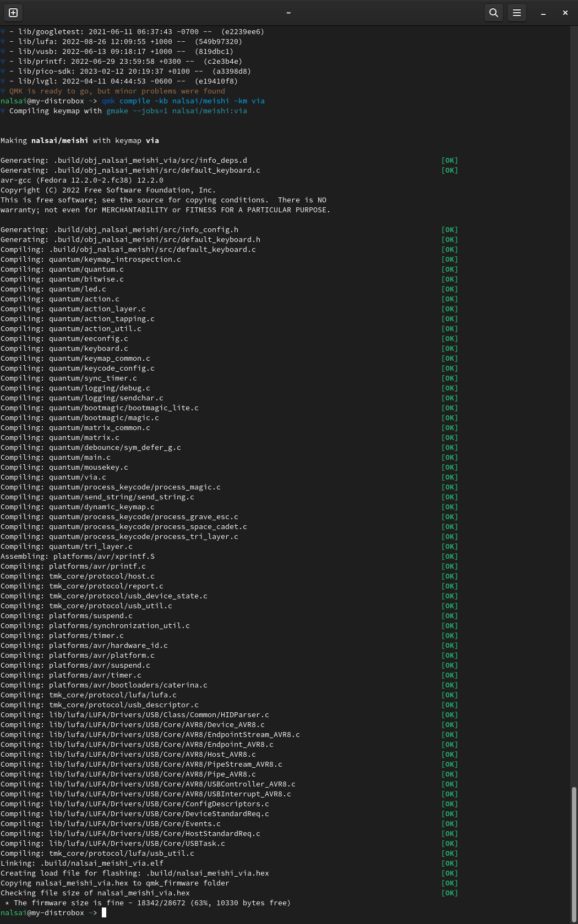Click the firmware size is fine line
The width and height of the screenshot is (578, 924).
[x=149, y=903]
